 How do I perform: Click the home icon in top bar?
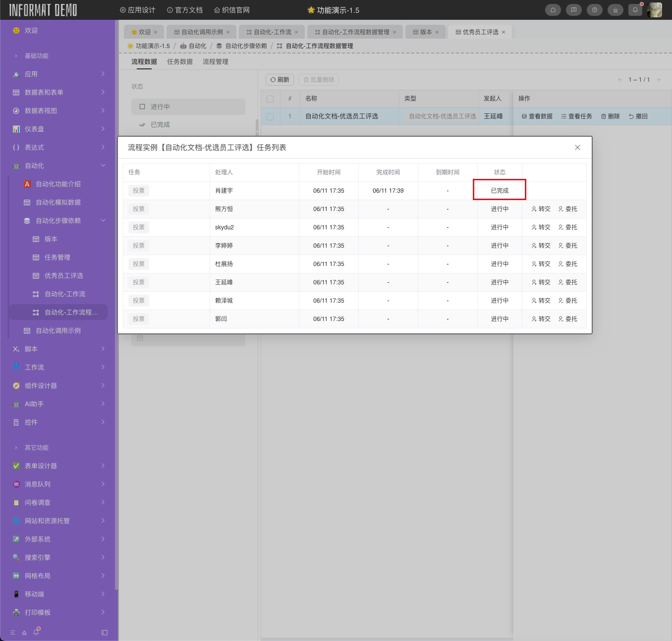pyautogui.click(x=553, y=10)
